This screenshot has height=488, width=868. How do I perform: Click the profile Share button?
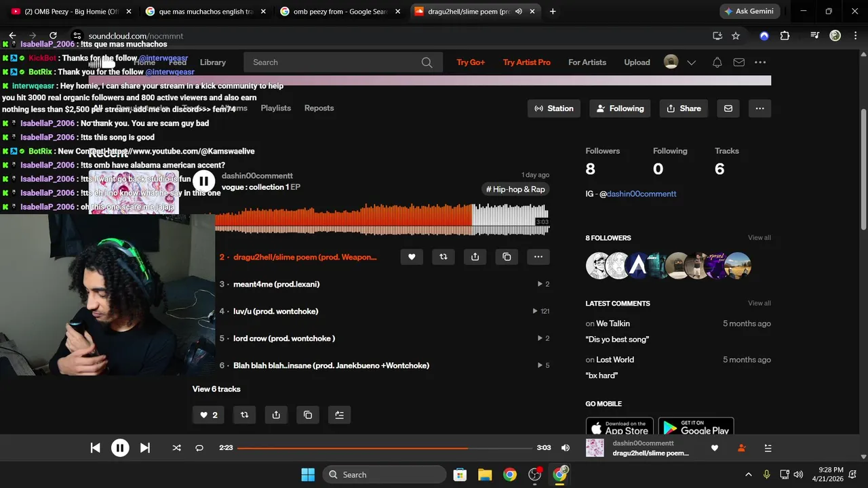click(x=684, y=108)
